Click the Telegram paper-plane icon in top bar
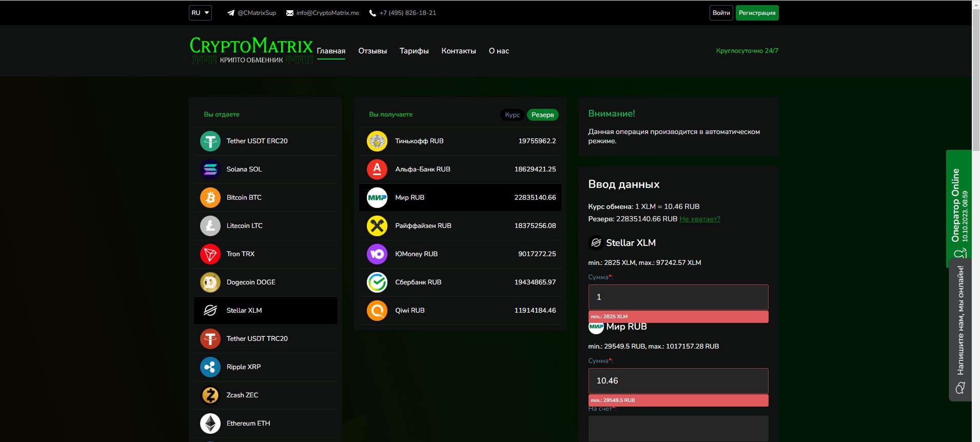The width and height of the screenshot is (980, 442). (231, 13)
